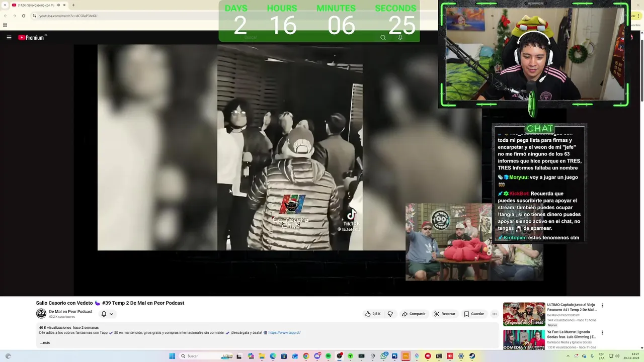Image resolution: width=644 pixels, height=362 pixels.
Task: Expand the tab search dropdown arrow
Action: point(5,5)
